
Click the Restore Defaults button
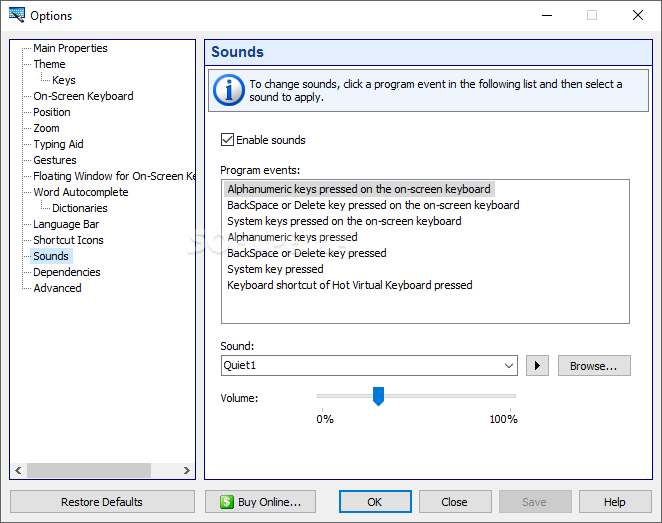click(x=102, y=502)
